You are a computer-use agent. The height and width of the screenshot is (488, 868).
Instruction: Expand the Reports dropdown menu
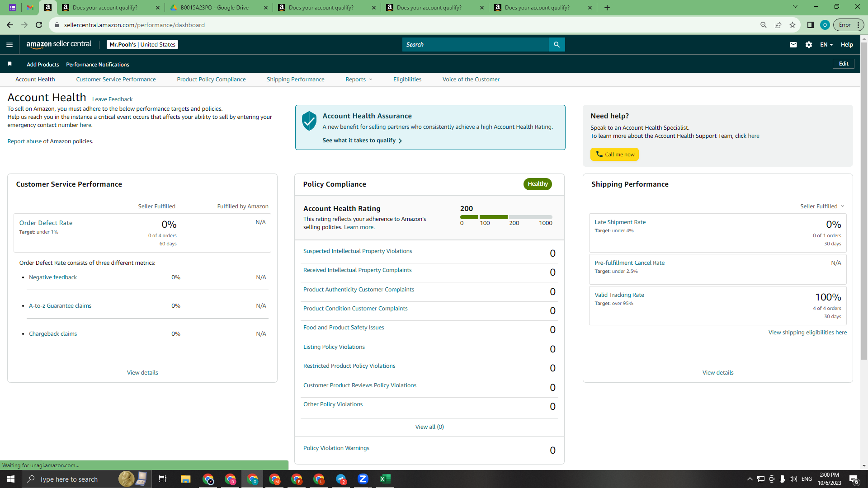(359, 80)
